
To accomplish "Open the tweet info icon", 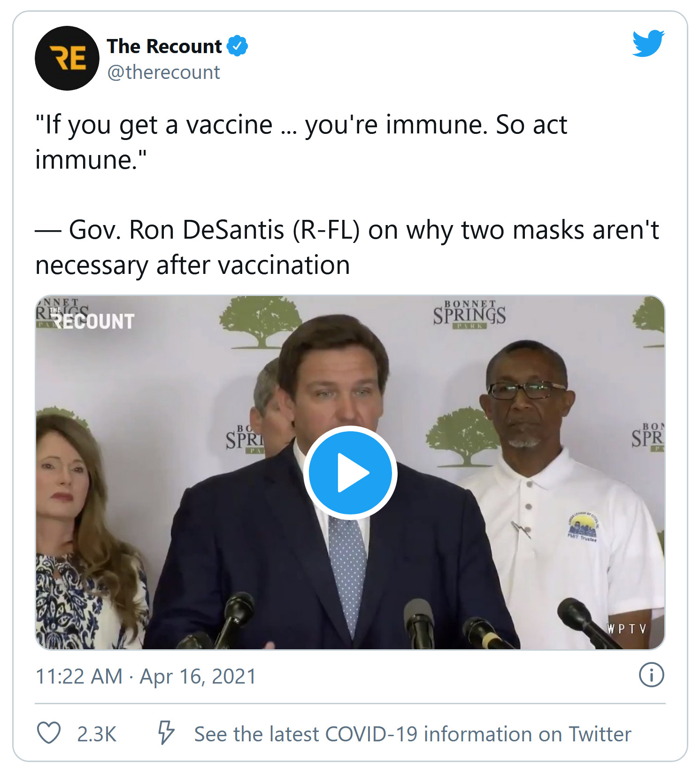I will coord(651,675).
